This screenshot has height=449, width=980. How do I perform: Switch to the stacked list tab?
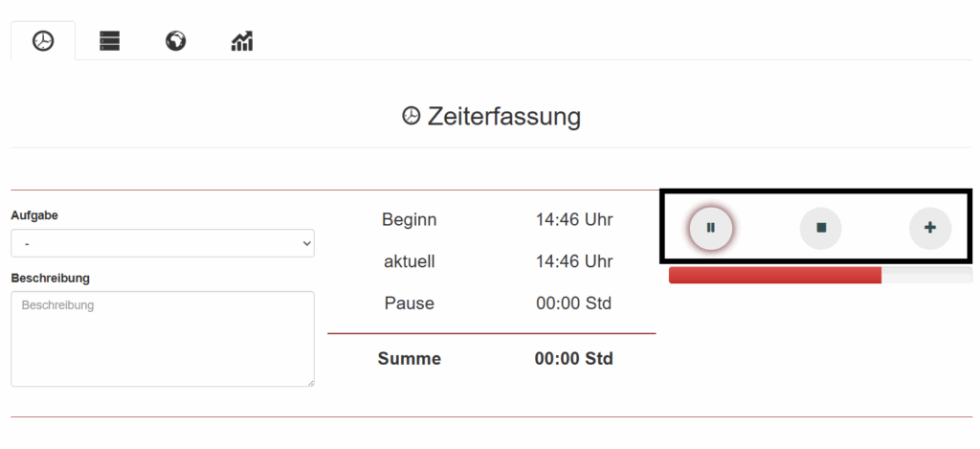[x=110, y=41]
